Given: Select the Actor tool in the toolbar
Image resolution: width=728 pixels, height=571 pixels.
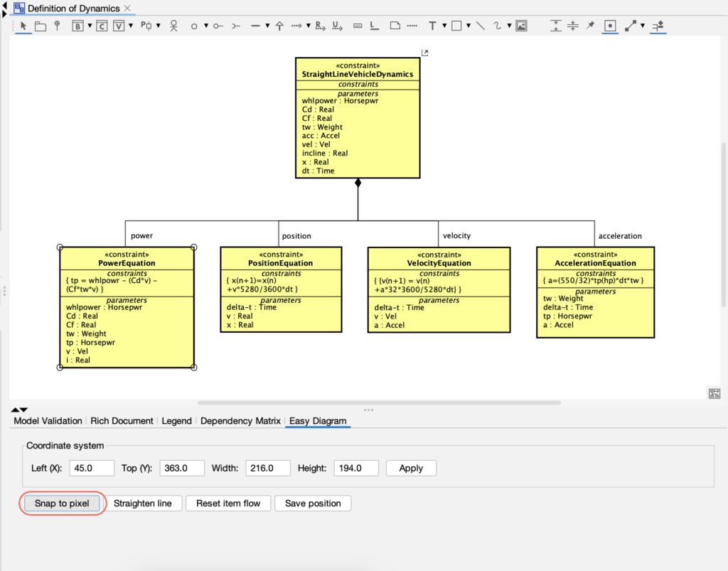Looking at the screenshot, I should point(175,26).
